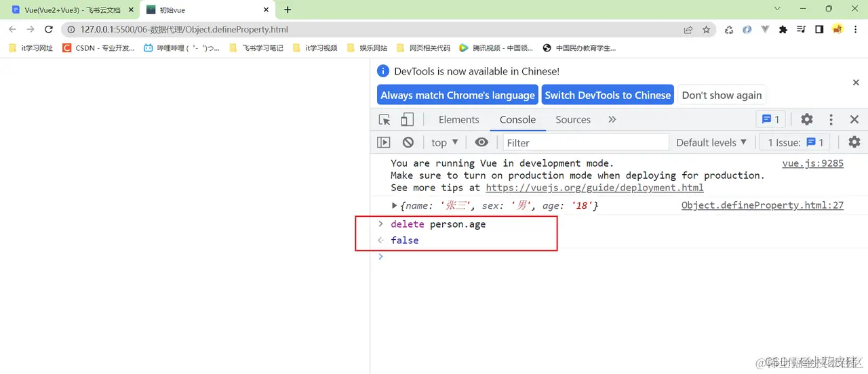The height and width of the screenshot is (374, 868).
Task: Open the Object.defineProperty.html:27 source link
Action: click(762, 205)
